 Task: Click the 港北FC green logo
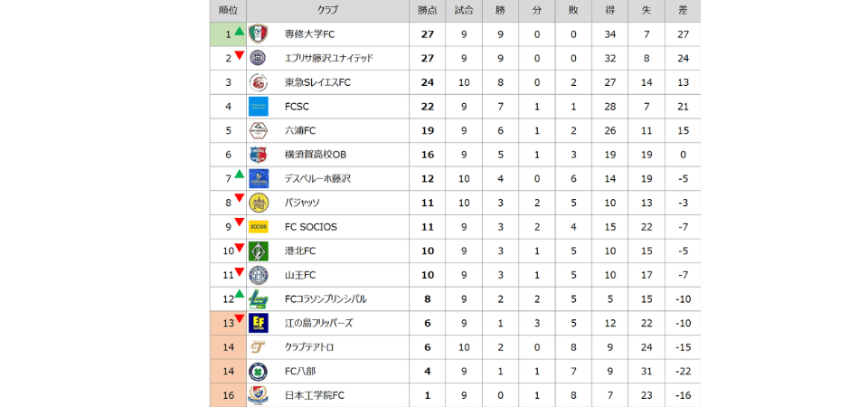[259, 251]
